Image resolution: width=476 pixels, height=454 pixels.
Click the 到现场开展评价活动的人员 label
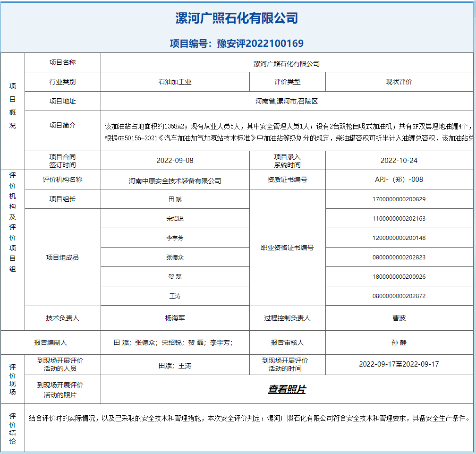pyautogui.click(x=60, y=364)
